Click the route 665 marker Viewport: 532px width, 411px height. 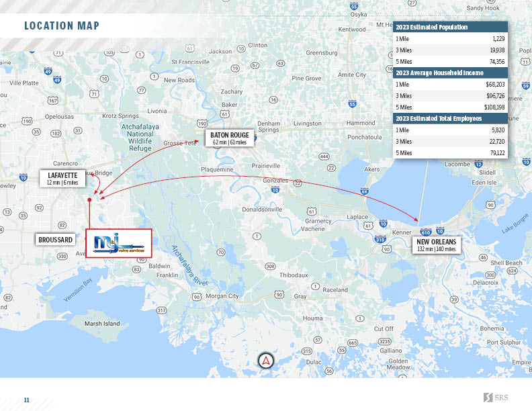pyautogui.click(x=353, y=343)
